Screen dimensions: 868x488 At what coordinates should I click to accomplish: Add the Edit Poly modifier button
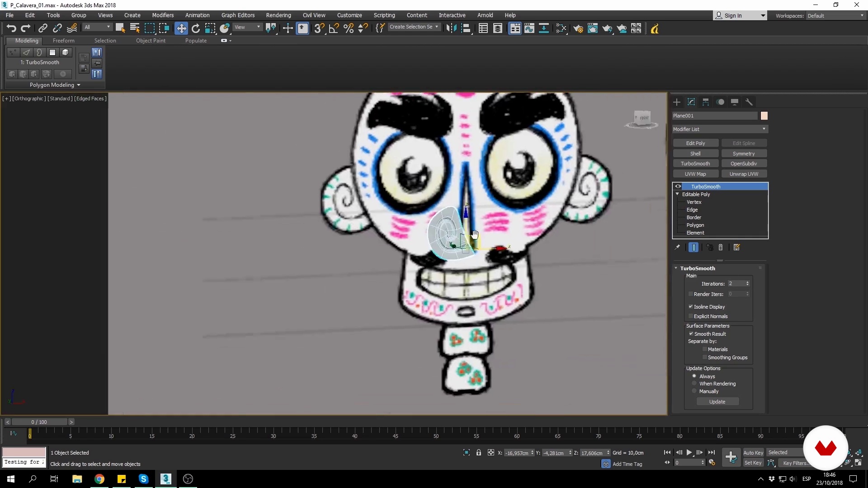(x=695, y=143)
